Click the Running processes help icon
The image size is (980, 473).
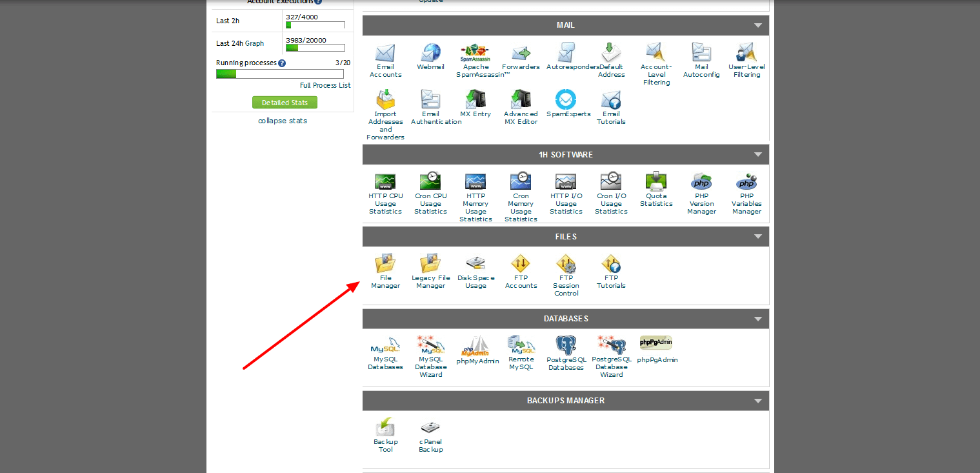tap(282, 63)
